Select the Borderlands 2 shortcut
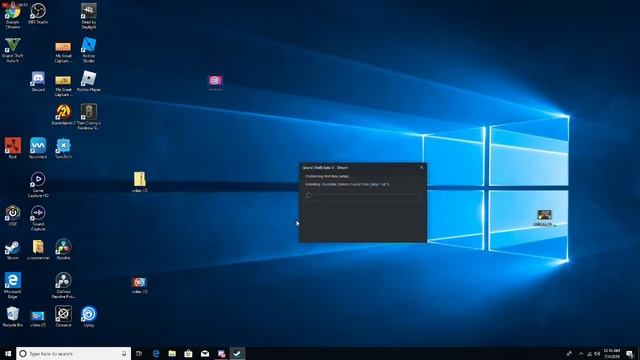The image size is (640, 360). [63, 114]
